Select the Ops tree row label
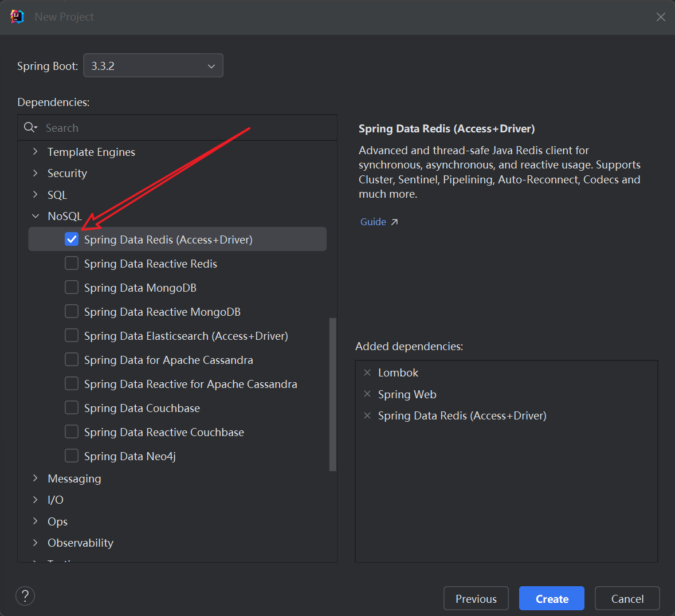The image size is (675, 616). (x=58, y=521)
